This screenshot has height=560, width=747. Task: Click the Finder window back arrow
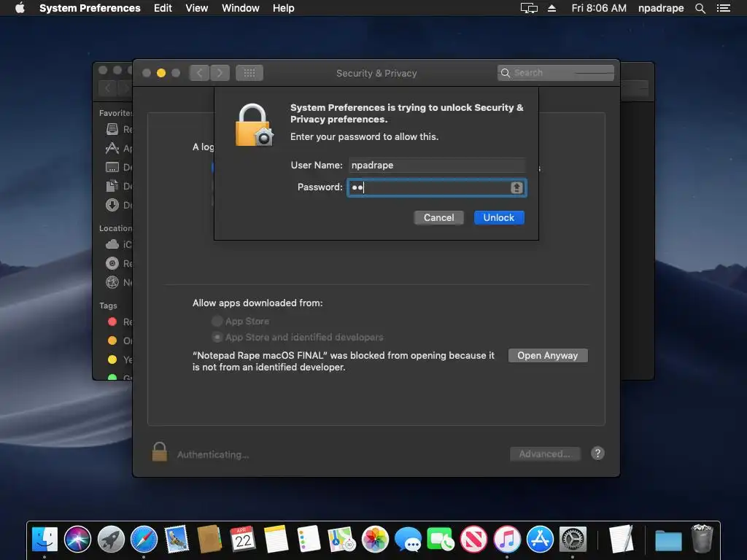coord(108,88)
